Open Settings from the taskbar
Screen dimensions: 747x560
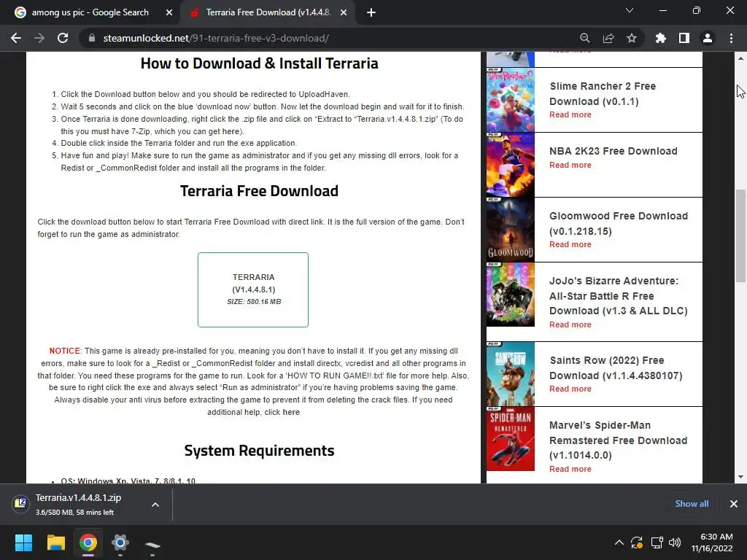pyautogui.click(x=120, y=542)
